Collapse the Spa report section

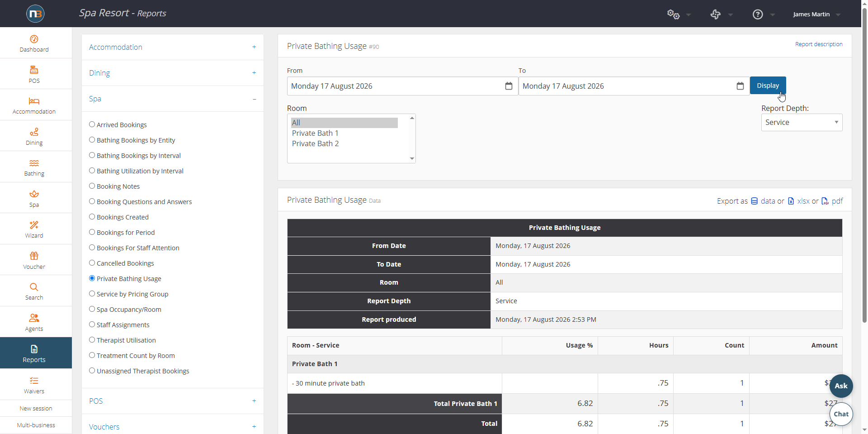click(173, 99)
